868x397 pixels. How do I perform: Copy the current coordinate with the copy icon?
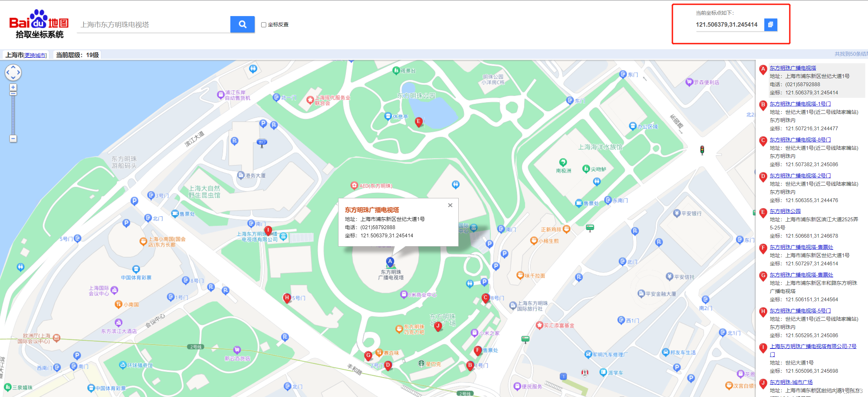point(770,25)
